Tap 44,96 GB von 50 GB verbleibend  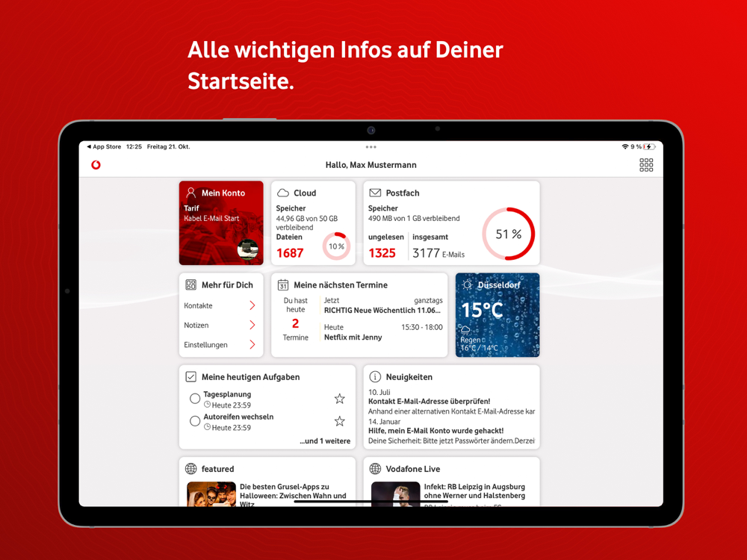point(307,223)
